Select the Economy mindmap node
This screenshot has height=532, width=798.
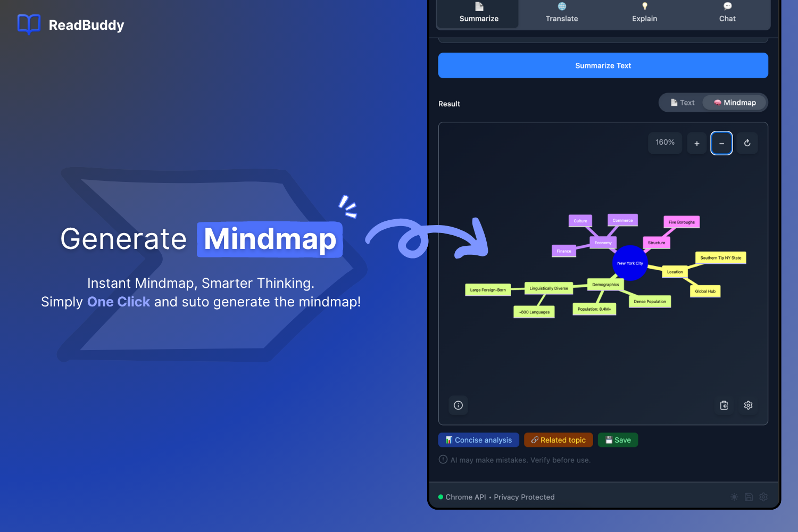[603, 243]
